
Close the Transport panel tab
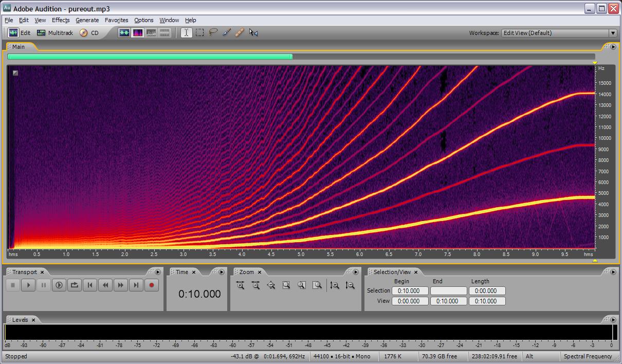pos(42,272)
